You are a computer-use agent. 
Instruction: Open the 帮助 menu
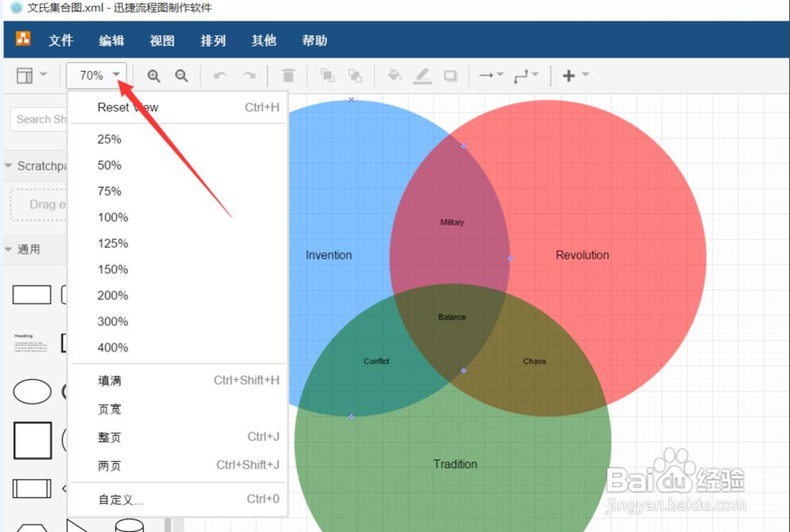[x=314, y=40]
